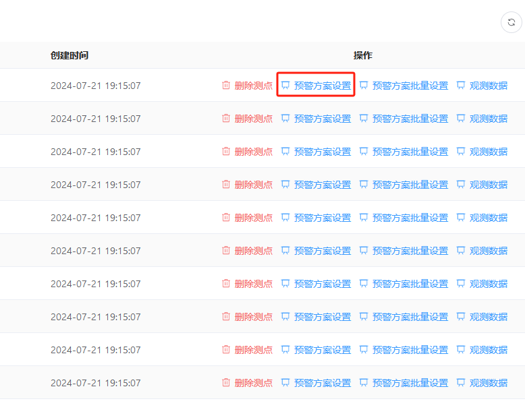
Task: Click the circular refresh icon button
Action: pyautogui.click(x=511, y=22)
